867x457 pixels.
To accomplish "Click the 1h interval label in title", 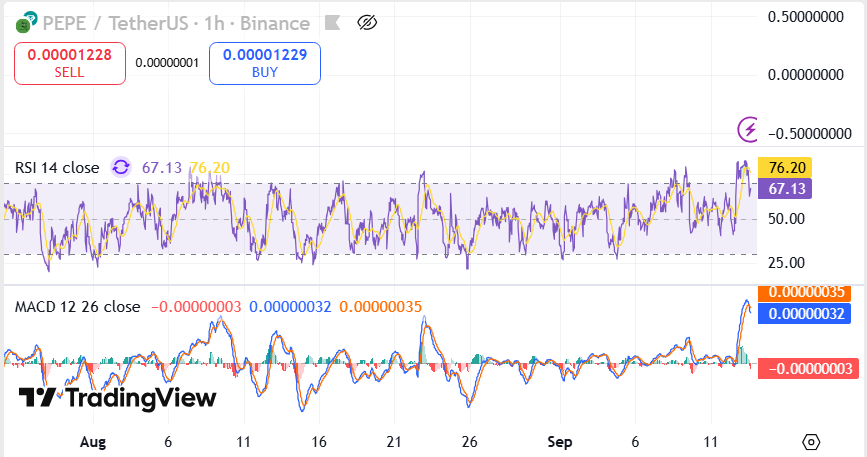I will coord(214,23).
